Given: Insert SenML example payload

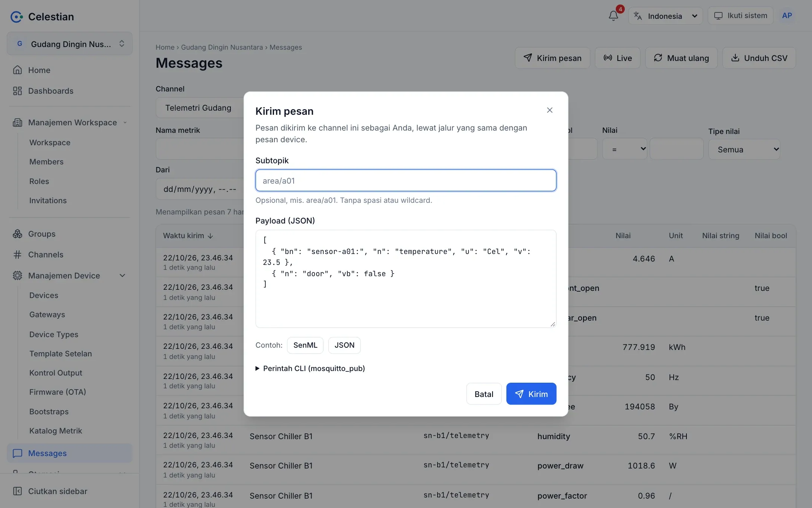Looking at the screenshot, I should [305, 345].
